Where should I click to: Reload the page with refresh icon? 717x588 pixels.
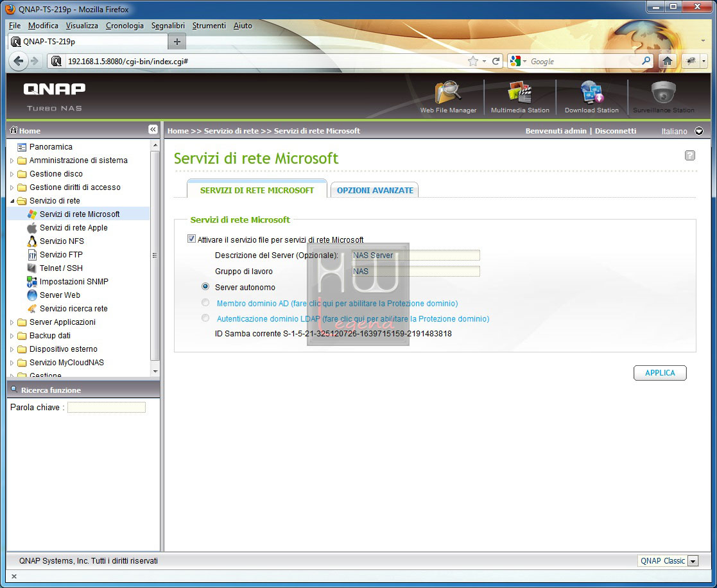[496, 61]
